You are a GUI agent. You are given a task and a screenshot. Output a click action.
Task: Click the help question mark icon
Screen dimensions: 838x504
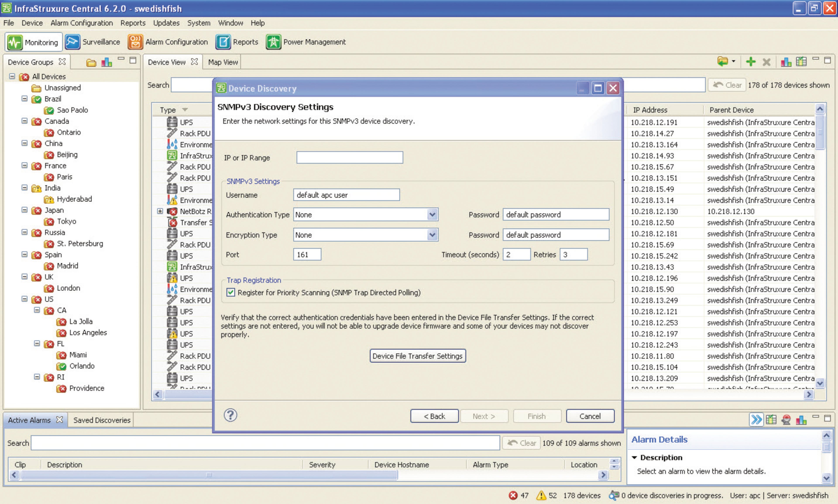(230, 415)
